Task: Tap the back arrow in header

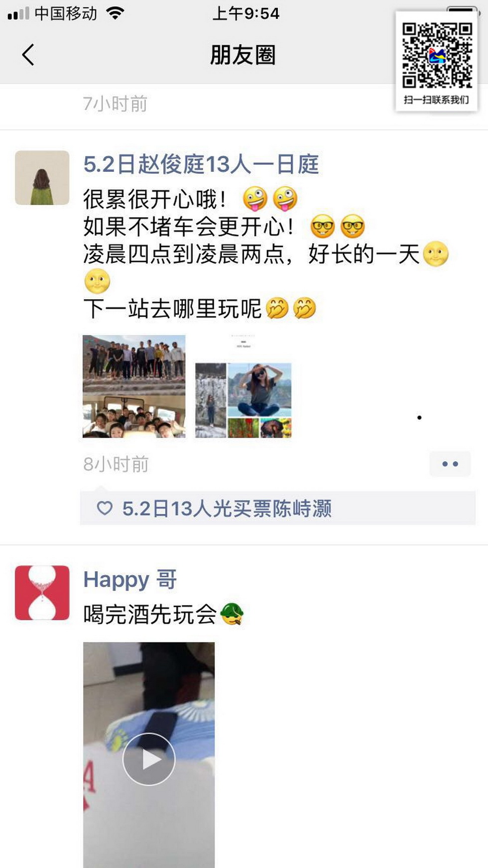Action: click(28, 55)
